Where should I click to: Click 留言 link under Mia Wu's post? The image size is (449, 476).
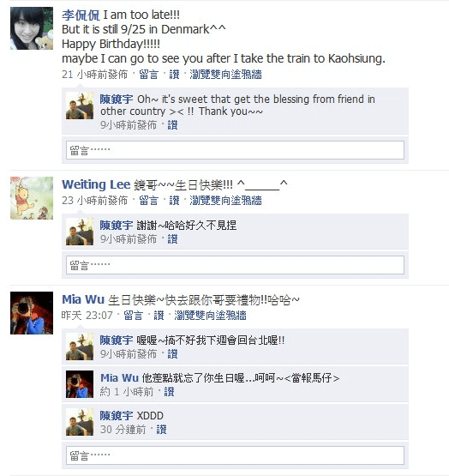pyautogui.click(x=133, y=316)
